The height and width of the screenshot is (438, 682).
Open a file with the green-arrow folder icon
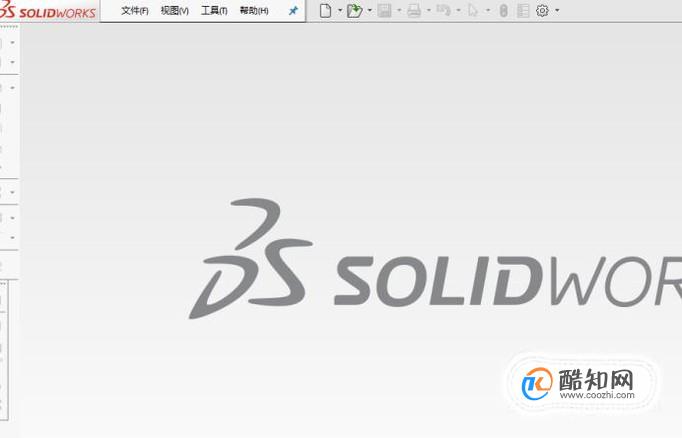(x=354, y=10)
